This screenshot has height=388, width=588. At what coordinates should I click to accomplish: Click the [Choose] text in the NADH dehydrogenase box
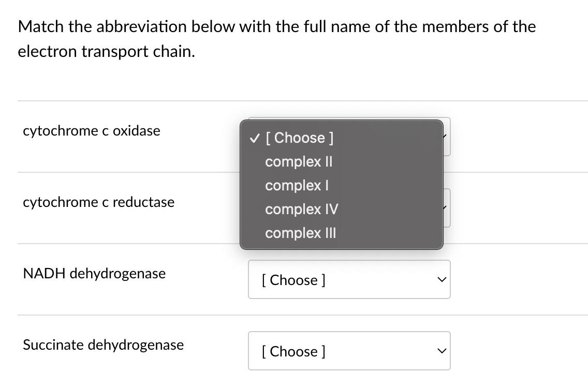293,280
